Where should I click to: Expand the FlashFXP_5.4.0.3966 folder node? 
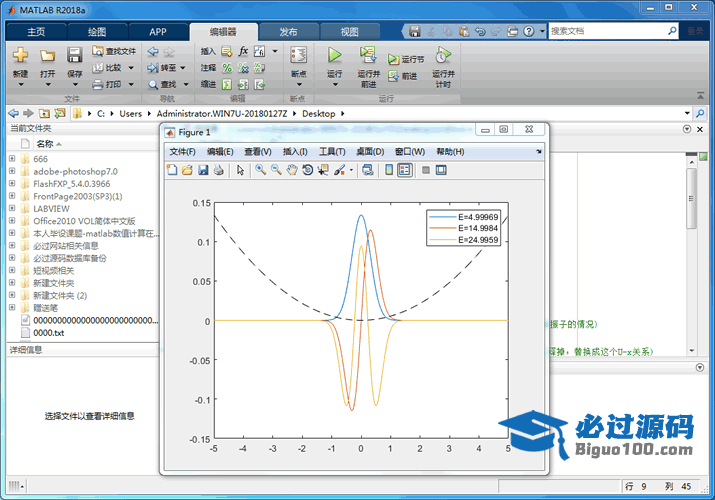(x=12, y=184)
